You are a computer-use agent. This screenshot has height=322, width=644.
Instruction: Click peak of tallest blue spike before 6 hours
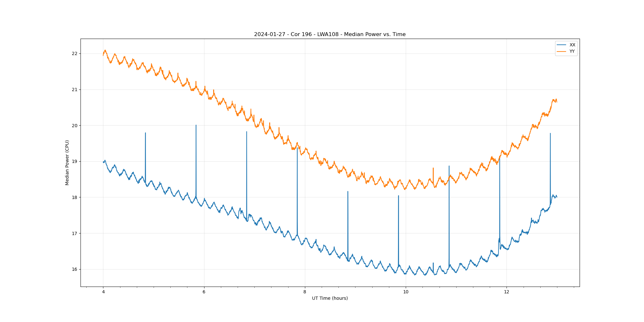click(196, 125)
